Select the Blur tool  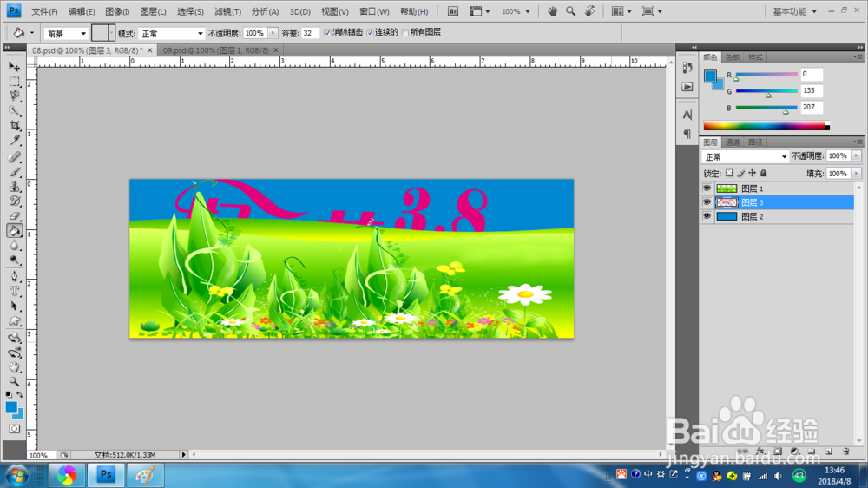[15, 246]
